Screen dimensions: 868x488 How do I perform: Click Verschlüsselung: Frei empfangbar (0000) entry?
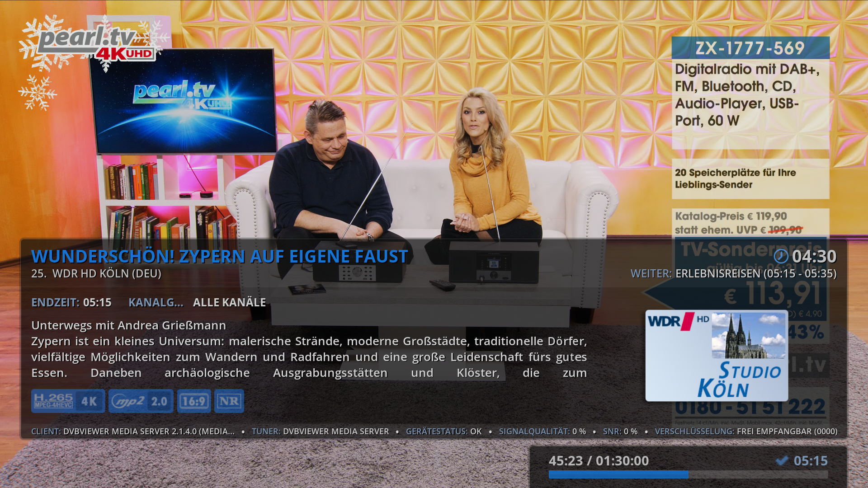(x=746, y=432)
